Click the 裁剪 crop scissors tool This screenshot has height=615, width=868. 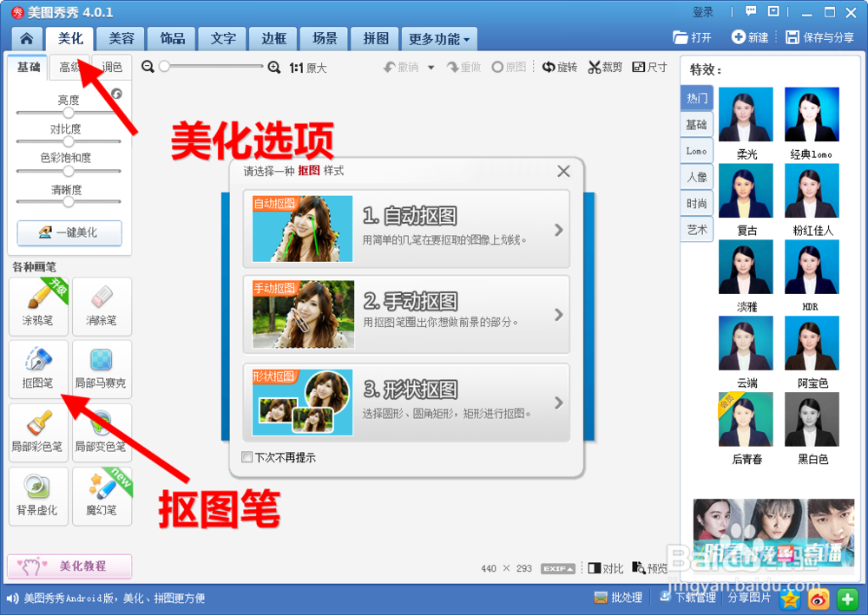pyautogui.click(x=605, y=68)
